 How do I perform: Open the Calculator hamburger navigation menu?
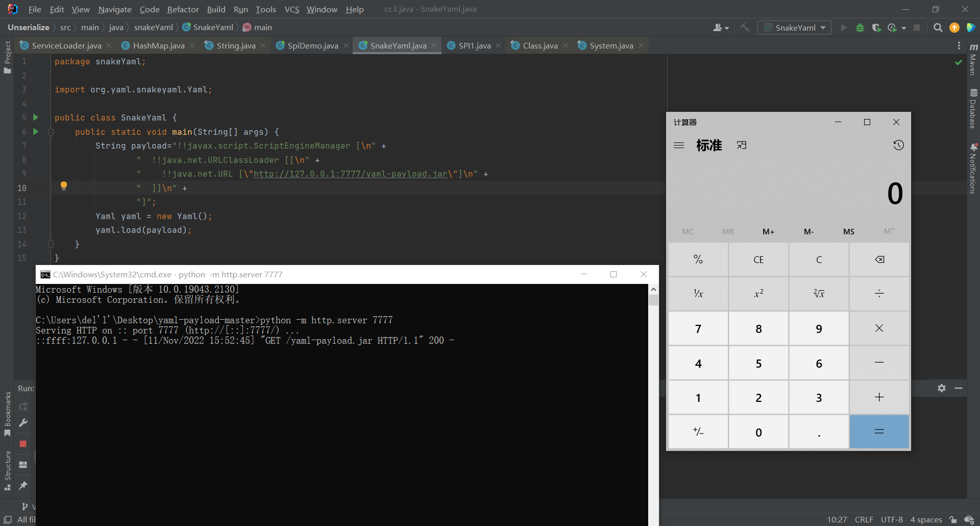coord(679,146)
